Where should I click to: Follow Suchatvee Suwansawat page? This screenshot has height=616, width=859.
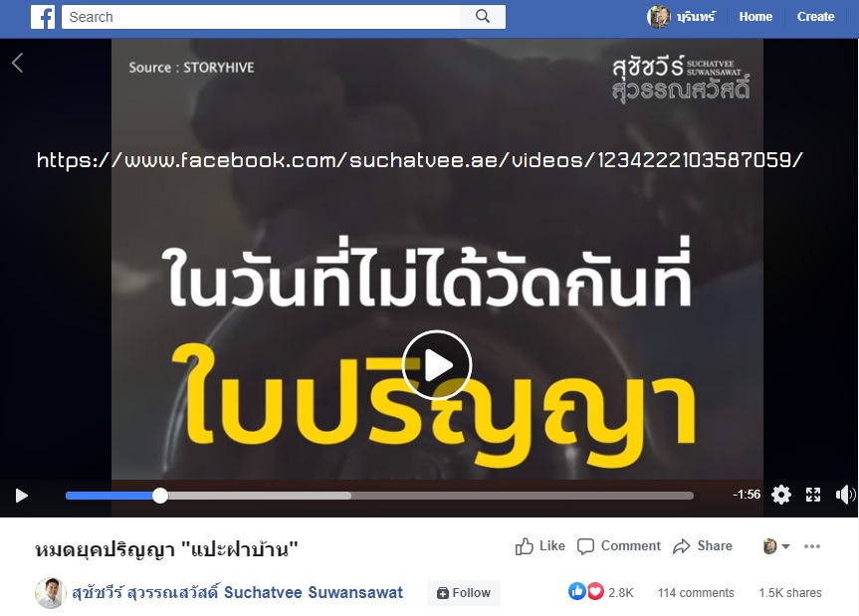pos(464,592)
